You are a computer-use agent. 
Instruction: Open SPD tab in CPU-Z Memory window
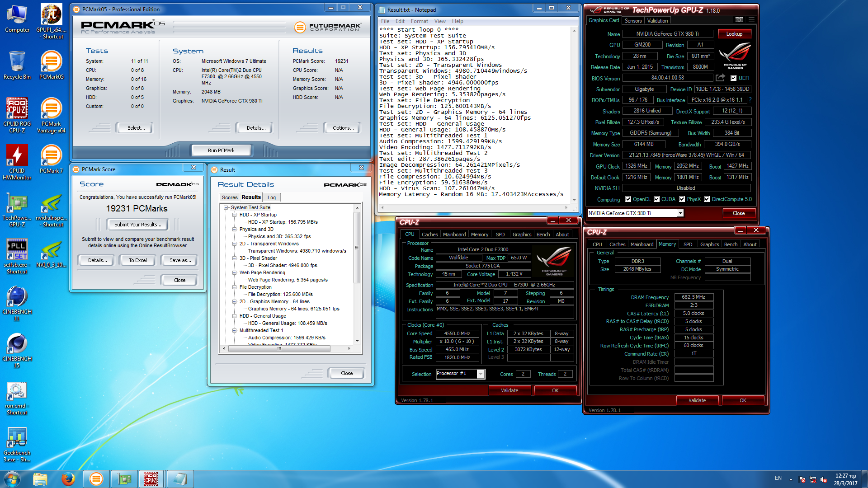point(688,244)
